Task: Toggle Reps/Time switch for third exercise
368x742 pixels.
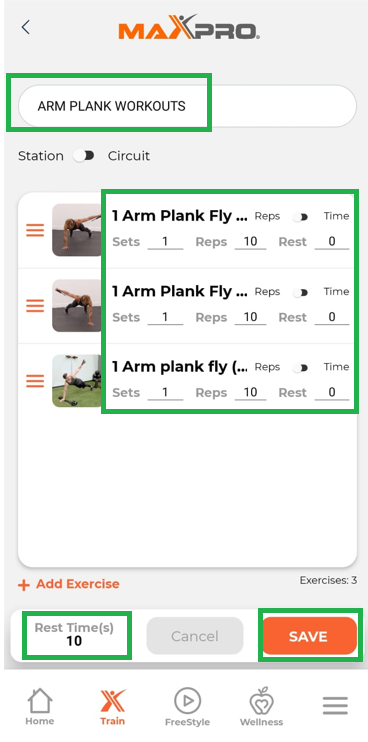Action: 301,368
